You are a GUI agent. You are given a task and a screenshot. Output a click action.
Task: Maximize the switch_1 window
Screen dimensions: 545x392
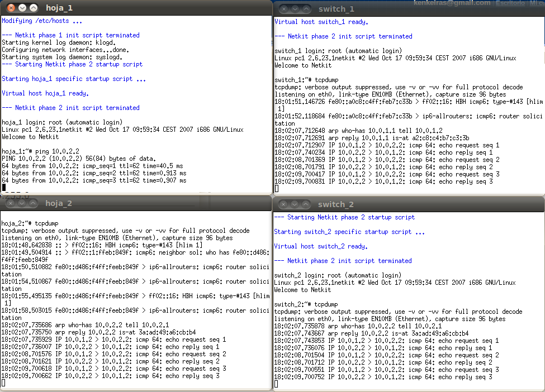point(306,9)
